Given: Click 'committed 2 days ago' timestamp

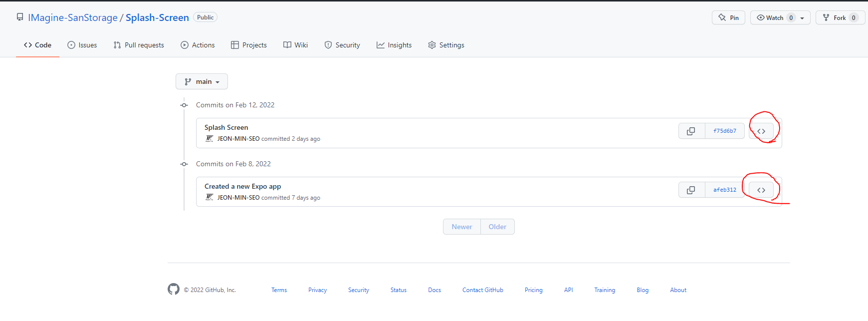Looking at the screenshot, I should [291, 139].
